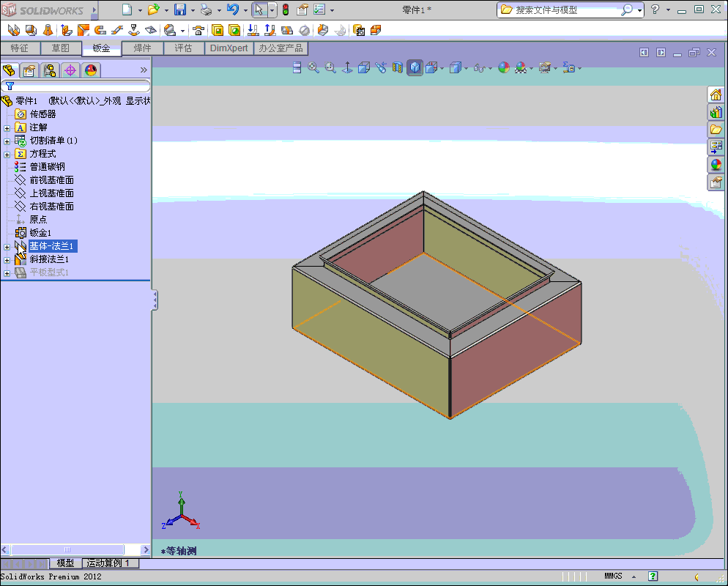Open the 评估 tab

pyautogui.click(x=183, y=48)
